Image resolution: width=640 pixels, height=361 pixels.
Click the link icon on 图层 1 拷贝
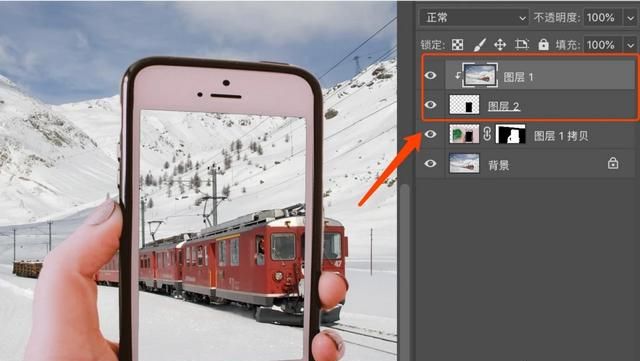point(487,134)
